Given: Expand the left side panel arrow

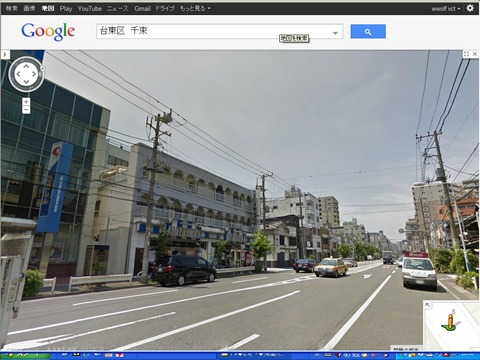Looking at the screenshot, I should click(x=5, y=54).
